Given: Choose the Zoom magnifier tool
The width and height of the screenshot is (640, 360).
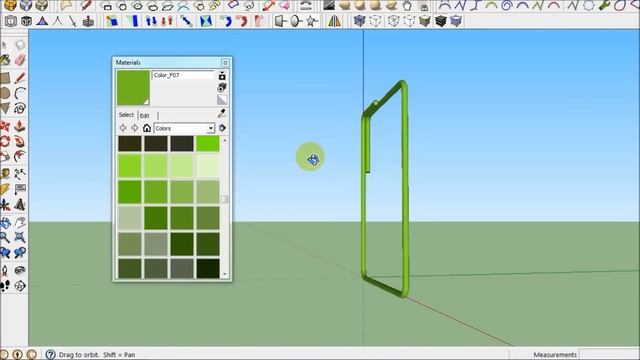Looking at the screenshot, I should (x=5, y=237).
